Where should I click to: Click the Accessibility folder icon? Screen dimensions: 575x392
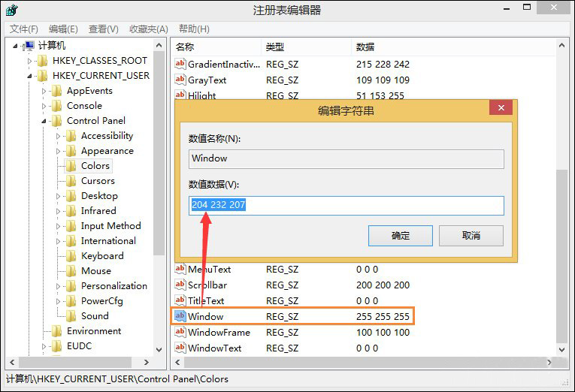(71, 136)
